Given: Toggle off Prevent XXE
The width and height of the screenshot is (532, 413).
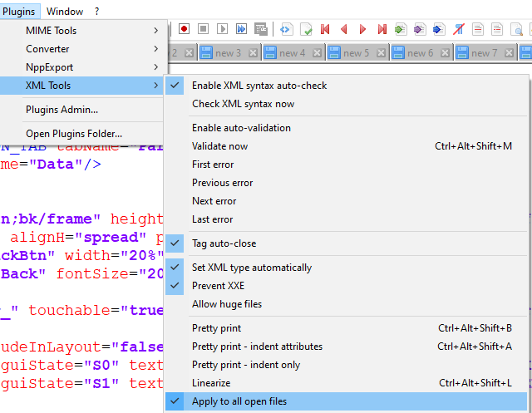Looking at the screenshot, I should click(x=218, y=286).
